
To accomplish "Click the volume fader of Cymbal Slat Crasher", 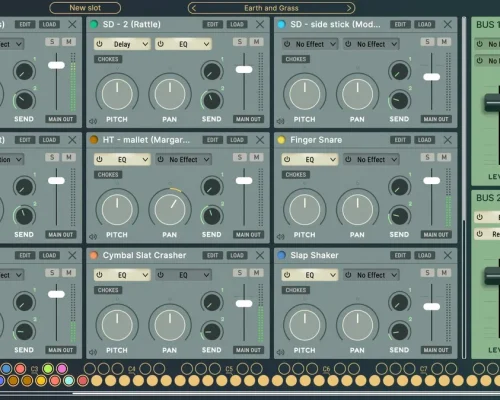I will (244, 303).
